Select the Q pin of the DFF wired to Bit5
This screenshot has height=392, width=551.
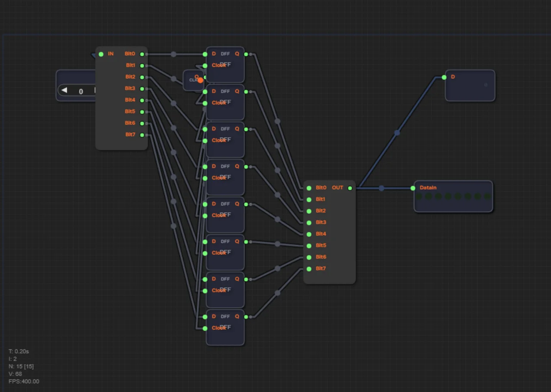point(246,242)
